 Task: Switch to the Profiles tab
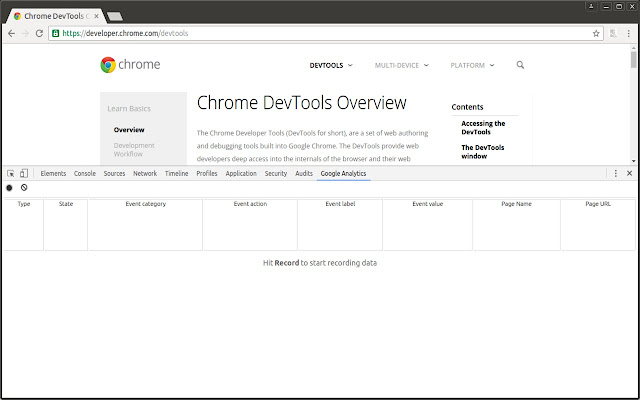[x=207, y=173]
